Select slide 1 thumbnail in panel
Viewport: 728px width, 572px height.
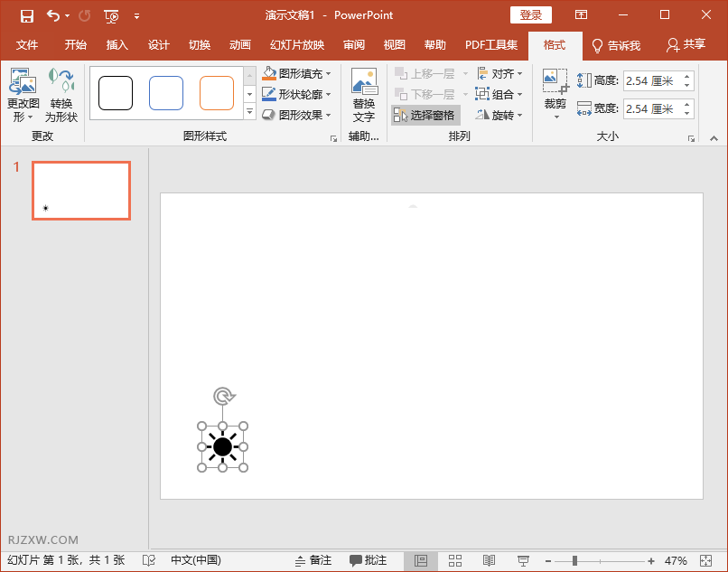(81, 191)
